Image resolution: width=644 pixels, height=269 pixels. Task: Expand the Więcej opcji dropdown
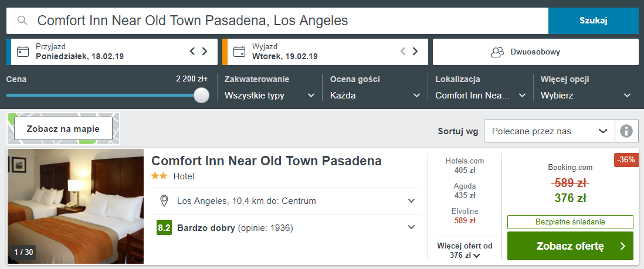585,95
